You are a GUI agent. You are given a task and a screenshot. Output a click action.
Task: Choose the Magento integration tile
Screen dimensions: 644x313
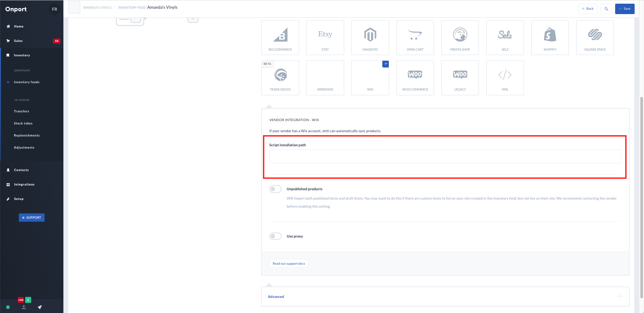(x=370, y=38)
